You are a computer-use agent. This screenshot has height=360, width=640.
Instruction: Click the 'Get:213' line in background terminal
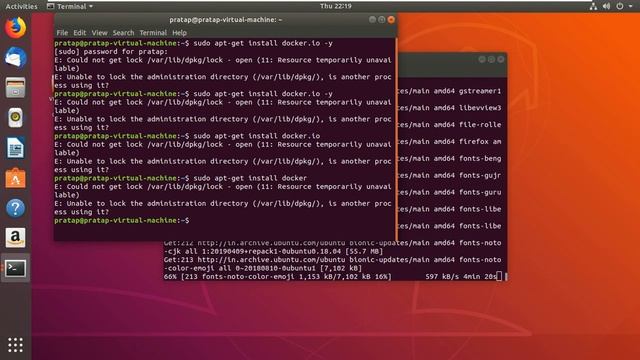[x=332, y=260]
